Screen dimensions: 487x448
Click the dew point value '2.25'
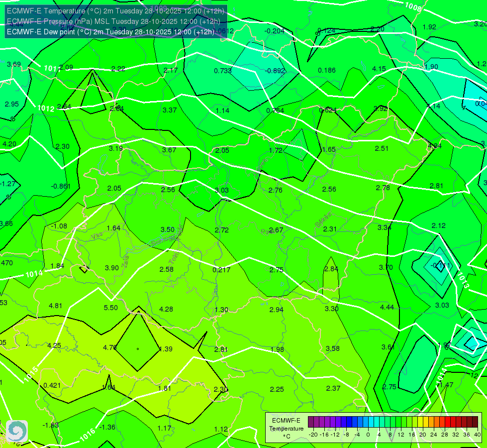click(277, 389)
